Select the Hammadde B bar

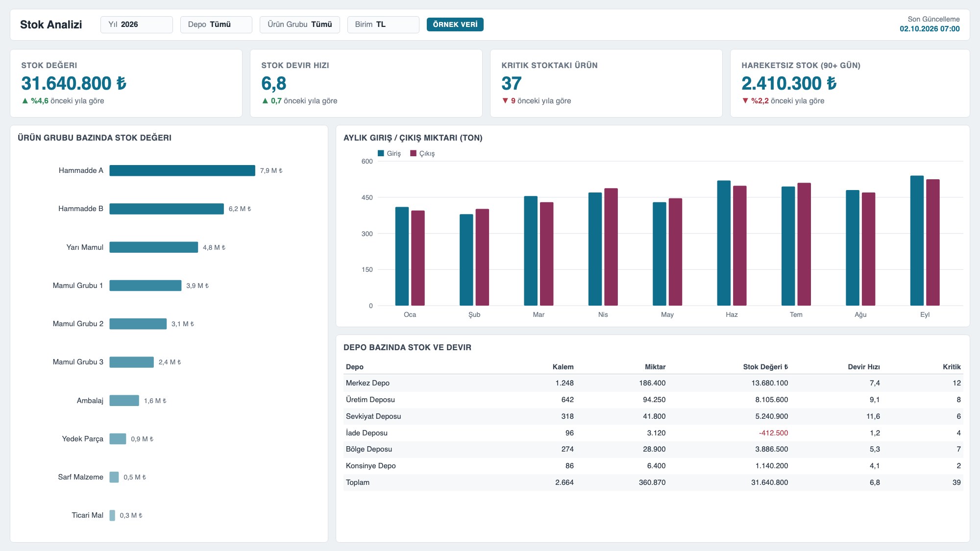tap(167, 209)
